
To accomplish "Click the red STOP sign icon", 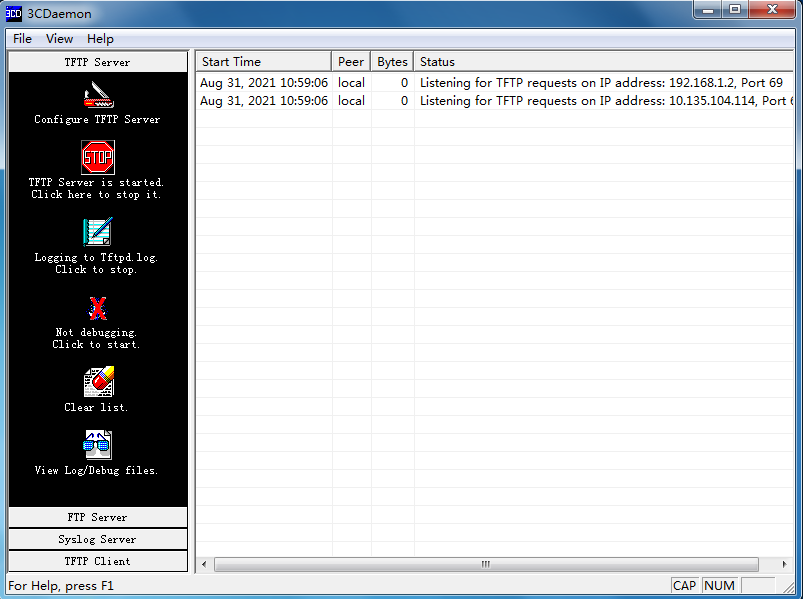I will [x=98, y=157].
